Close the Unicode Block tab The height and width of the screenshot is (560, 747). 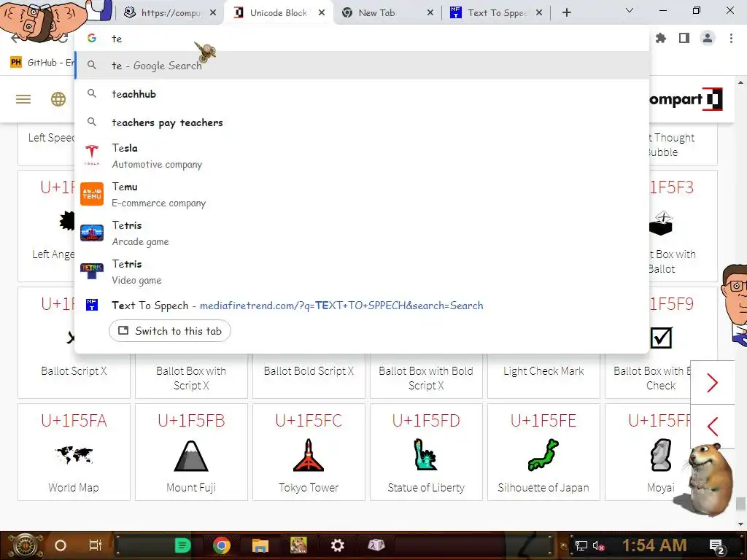pos(322,13)
